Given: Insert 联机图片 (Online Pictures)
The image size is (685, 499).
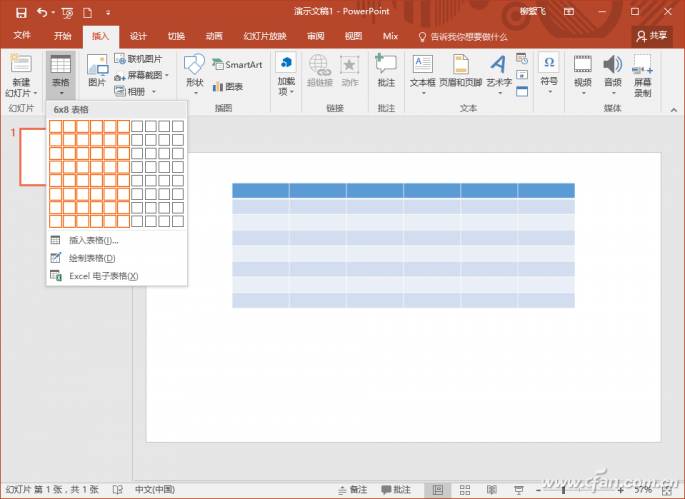Looking at the screenshot, I should click(x=138, y=59).
